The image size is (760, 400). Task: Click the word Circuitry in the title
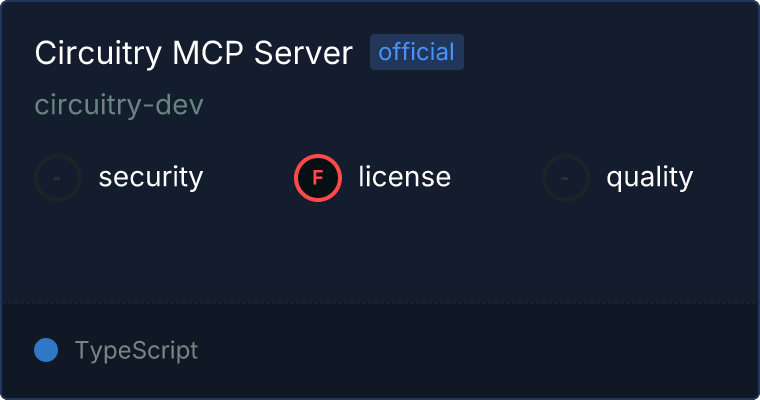pos(98,53)
